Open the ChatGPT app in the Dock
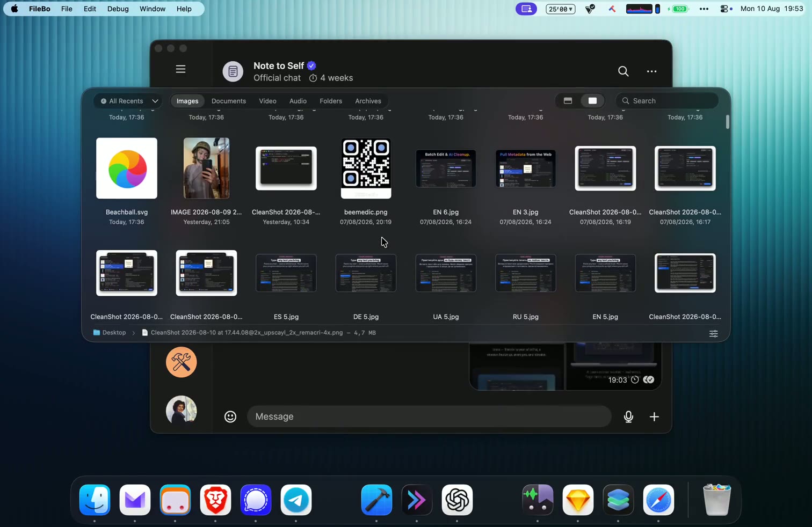This screenshot has height=527, width=812. [x=457, y=500]
